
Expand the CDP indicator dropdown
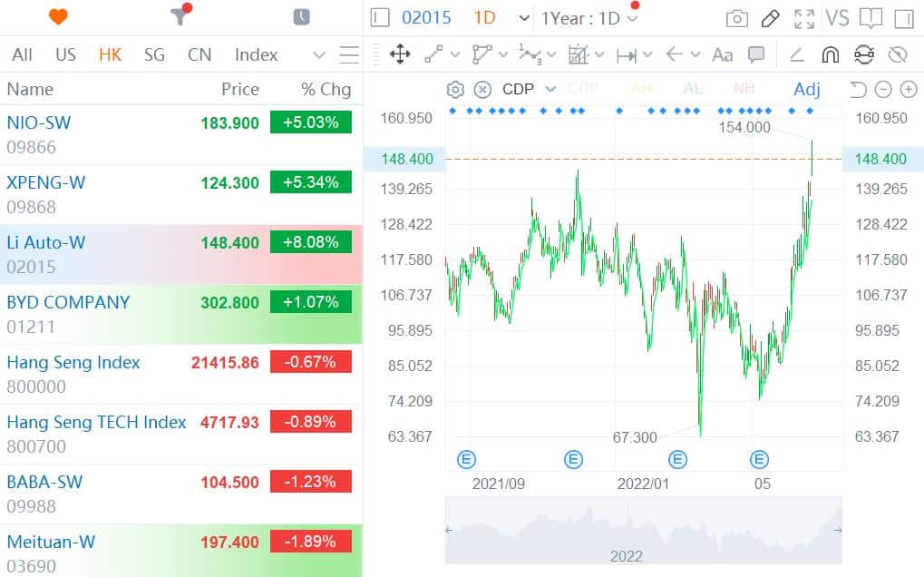point(550,89)
